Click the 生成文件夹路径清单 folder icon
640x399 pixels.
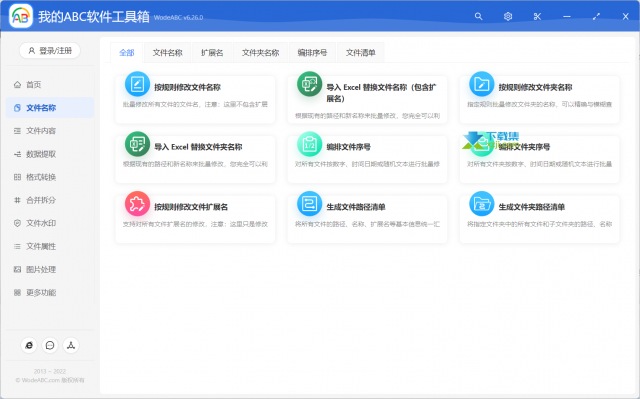(482, 204)
